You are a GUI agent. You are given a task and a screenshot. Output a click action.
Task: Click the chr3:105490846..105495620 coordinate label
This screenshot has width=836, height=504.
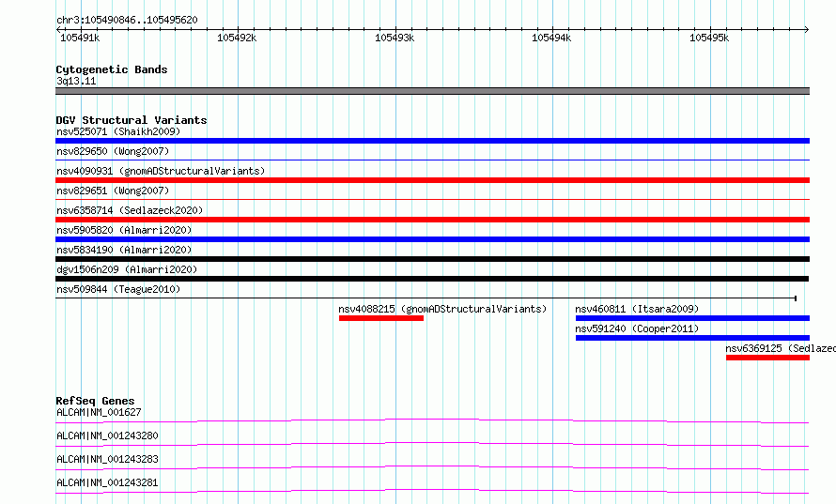point(127,20)
